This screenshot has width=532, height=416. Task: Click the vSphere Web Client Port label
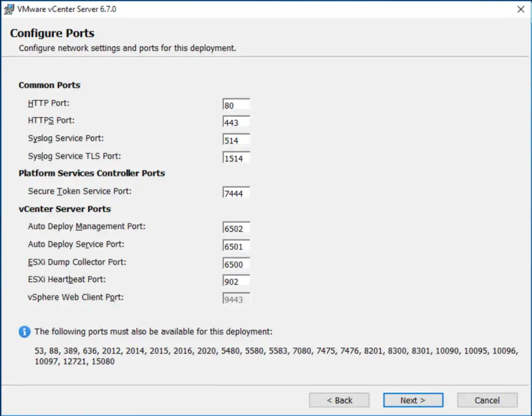pos(76,297)
